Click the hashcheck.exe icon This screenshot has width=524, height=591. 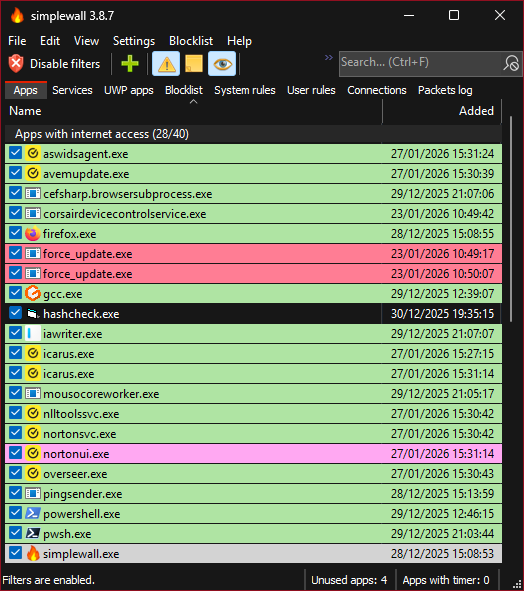[x=33, y=314]
